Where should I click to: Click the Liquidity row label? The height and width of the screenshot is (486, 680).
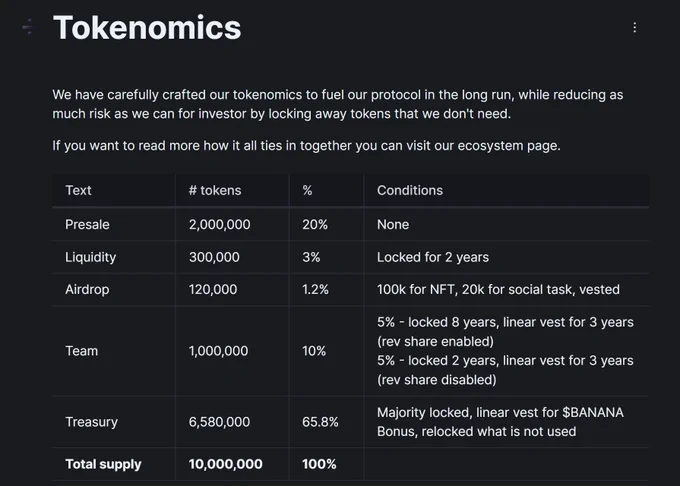(x=91, y=257)
